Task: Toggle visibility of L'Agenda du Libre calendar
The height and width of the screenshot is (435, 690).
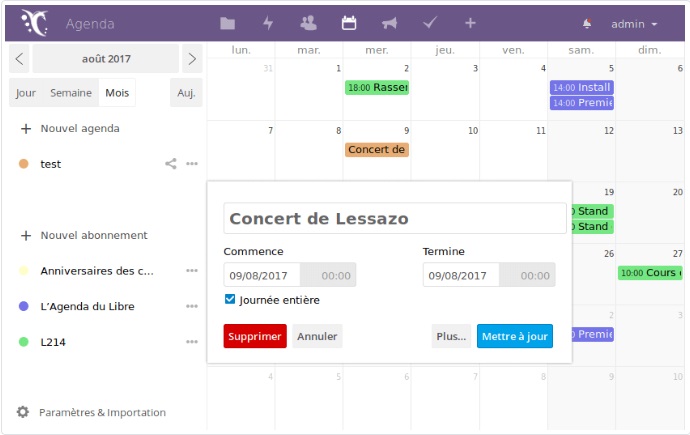Action: pyautogui.click(x=23, y=306)
